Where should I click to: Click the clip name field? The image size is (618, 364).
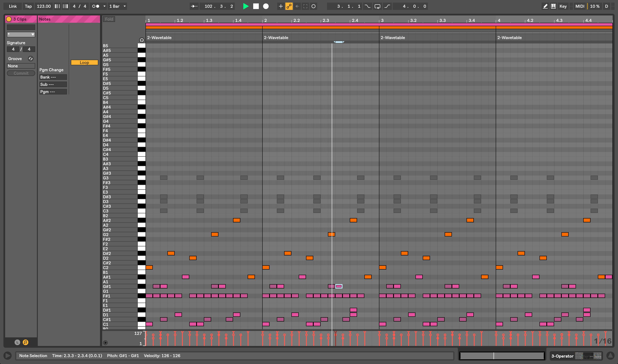coord(21,27)
